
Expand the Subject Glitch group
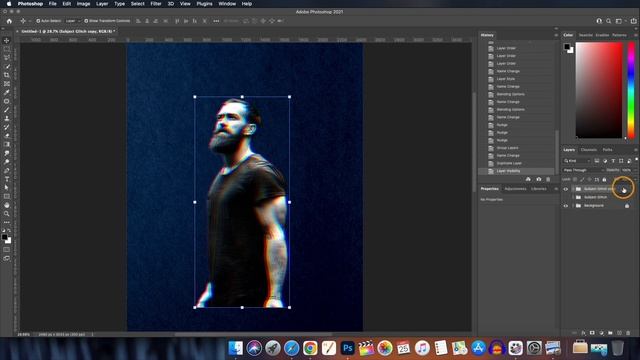(573, 197)
